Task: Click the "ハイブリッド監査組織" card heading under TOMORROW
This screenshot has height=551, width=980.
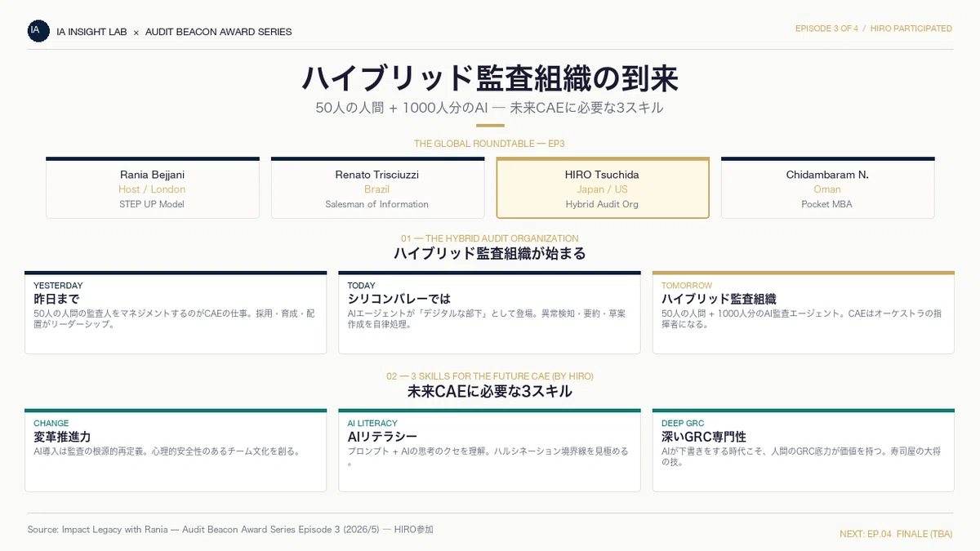Action: [719, 299]
